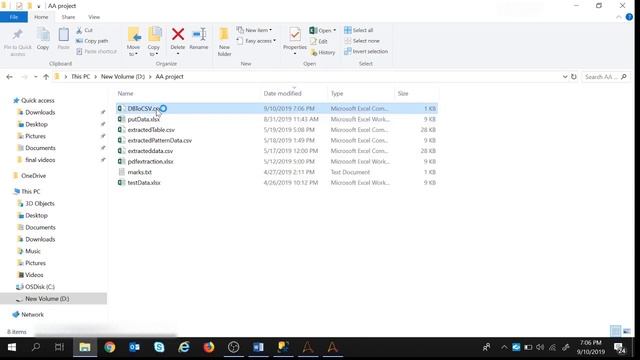Delete the selected file with red X
Screen dimensions: 640x360
[x=178, y=41]
